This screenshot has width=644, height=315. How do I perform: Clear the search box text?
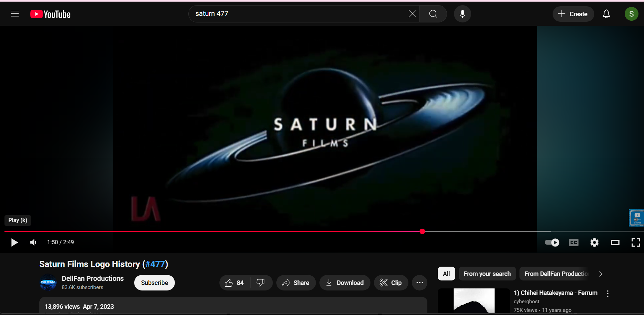tap(412, 14)
